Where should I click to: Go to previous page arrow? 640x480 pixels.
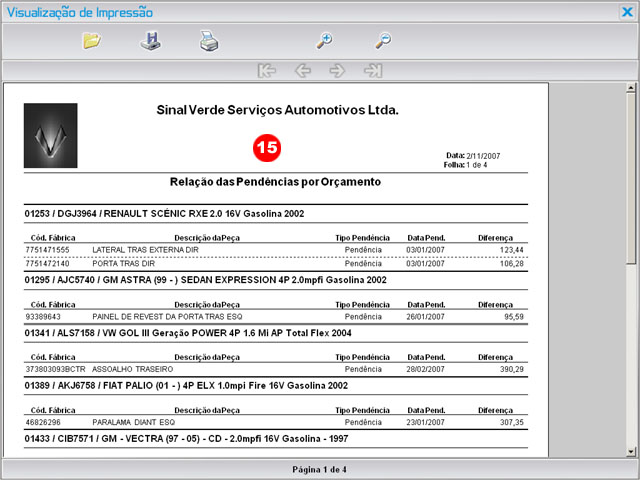303,71
